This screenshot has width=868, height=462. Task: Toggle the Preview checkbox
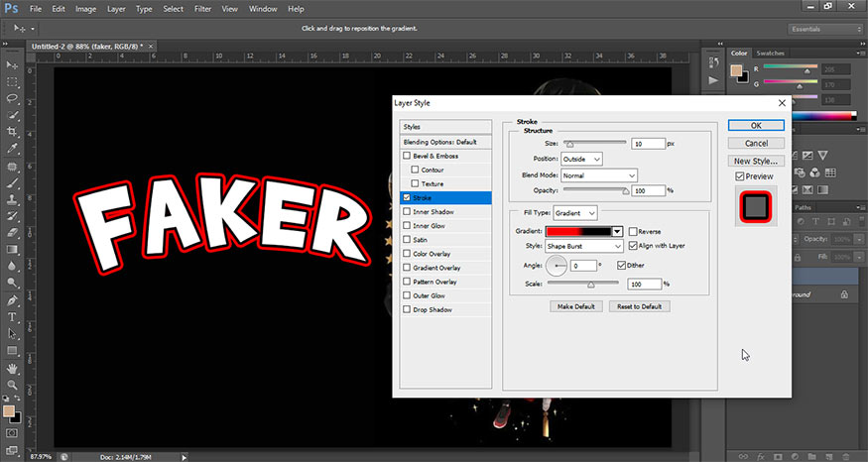click(x=740, y=175)
